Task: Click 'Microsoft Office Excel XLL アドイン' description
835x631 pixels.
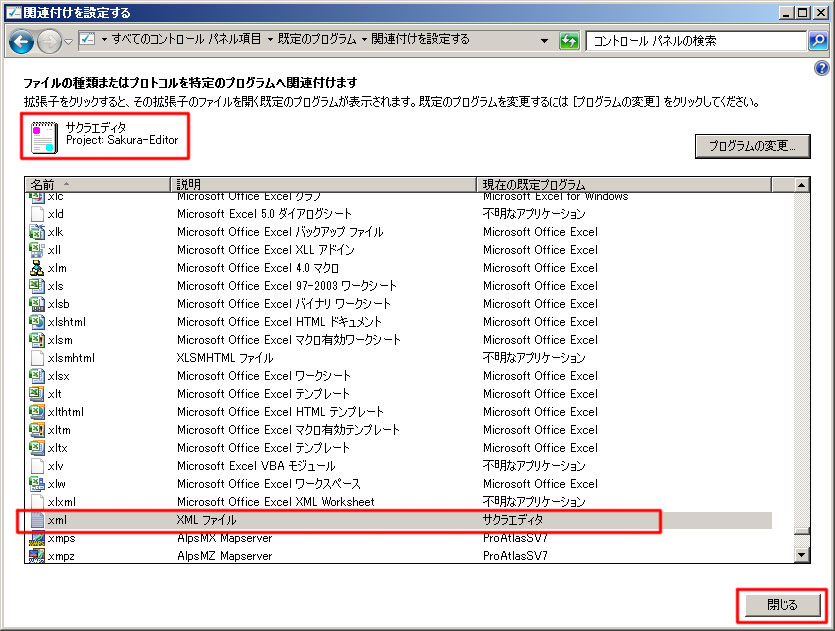Action: click(x=266, y=250)
